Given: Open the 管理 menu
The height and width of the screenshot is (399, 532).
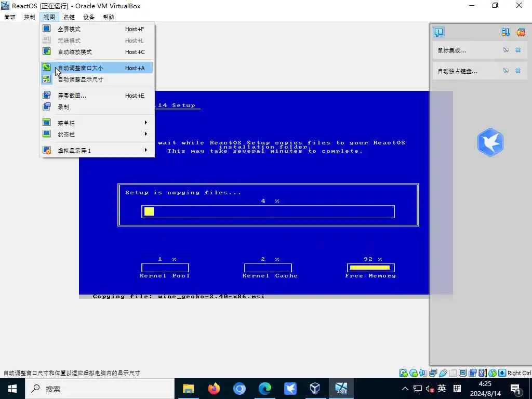Looking at the screenshot, I should (10, 17).
